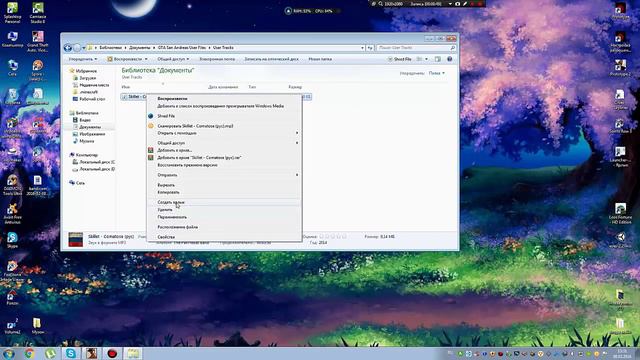Click 'Shred File' in the context menu
This screenshot has height=360, width=640.
coord(225,116)
